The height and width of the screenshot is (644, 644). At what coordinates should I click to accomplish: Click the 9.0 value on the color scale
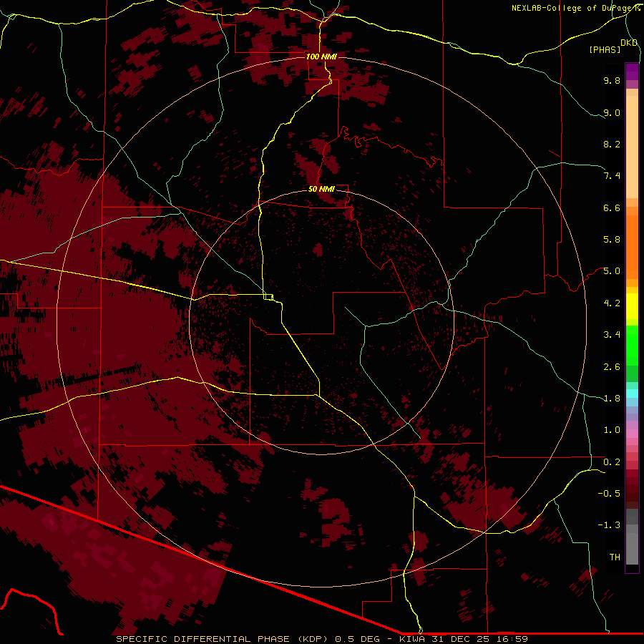(x=612, y=112)
